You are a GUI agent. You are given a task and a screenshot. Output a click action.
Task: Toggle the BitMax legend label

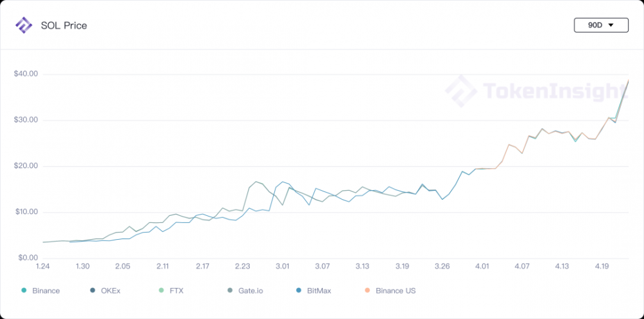[x=319, y=291]
